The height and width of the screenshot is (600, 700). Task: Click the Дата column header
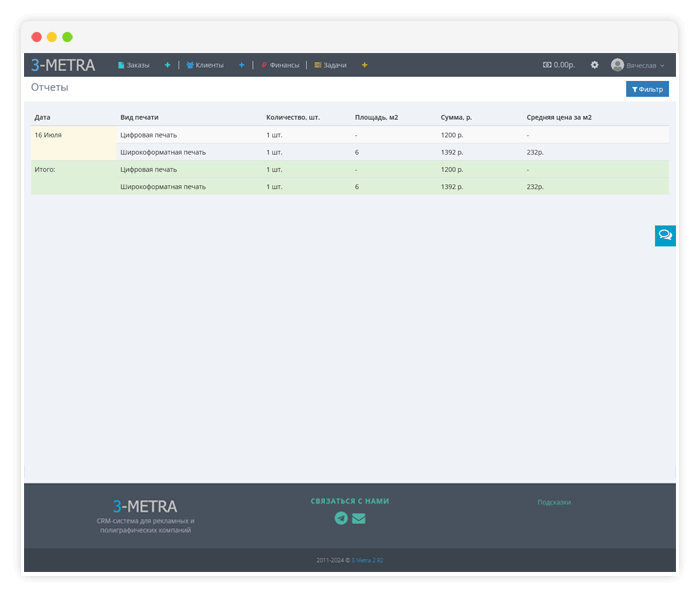[x=42, y=117]
